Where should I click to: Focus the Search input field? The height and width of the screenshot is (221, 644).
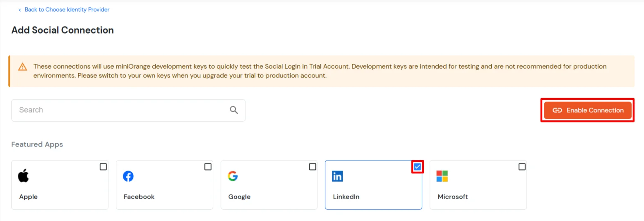[x=128, y=110]
